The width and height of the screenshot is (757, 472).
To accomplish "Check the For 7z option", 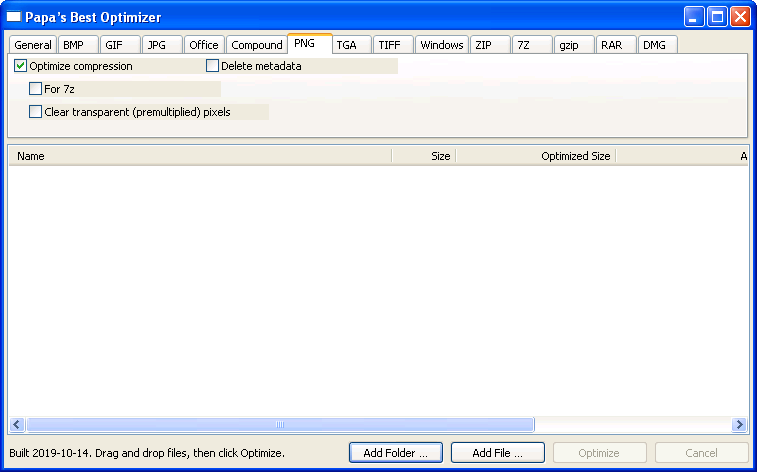I will (x=36, y=89).
